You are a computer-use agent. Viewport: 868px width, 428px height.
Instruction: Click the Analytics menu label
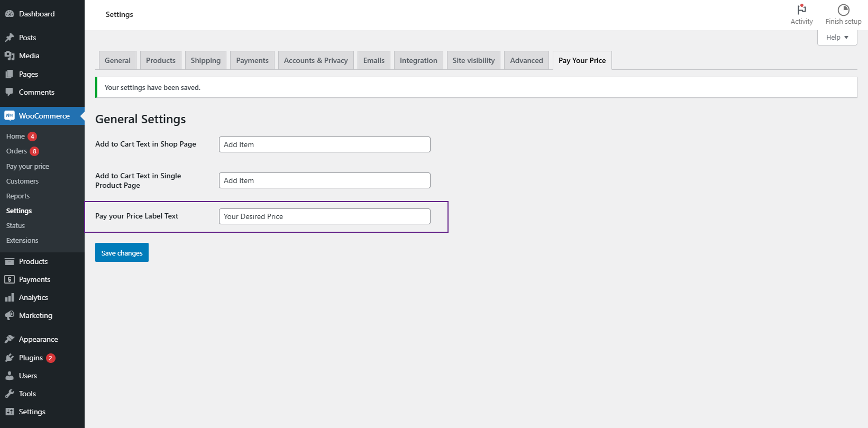point(33,297)
